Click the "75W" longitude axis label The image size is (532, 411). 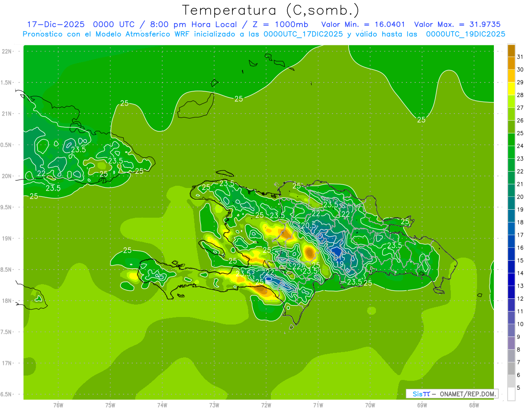[110, 405]
